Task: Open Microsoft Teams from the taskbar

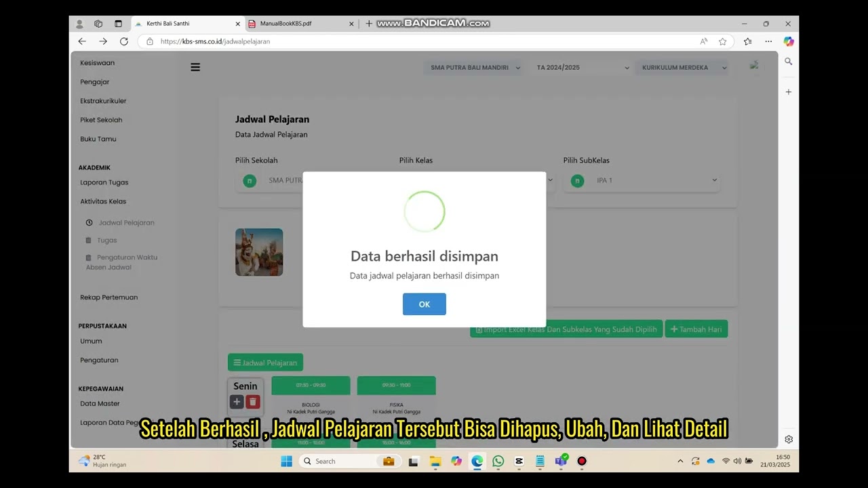Action: [561, 461]
